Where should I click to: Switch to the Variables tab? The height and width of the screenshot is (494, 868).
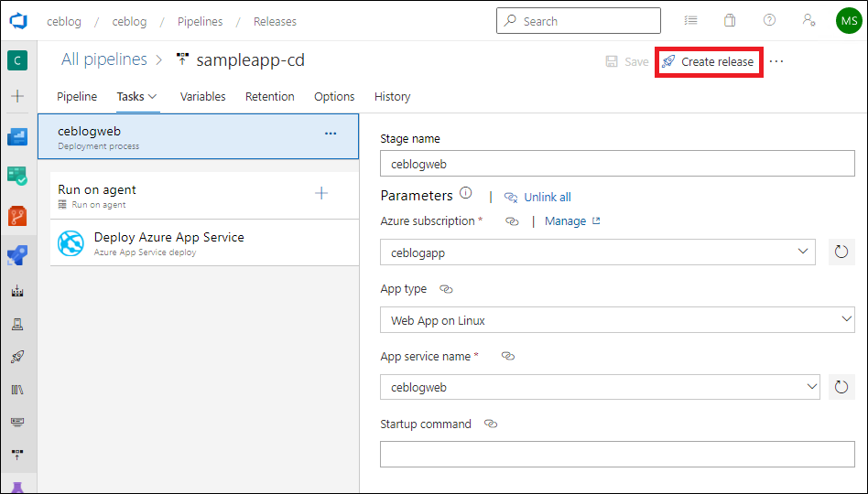pos(202,96)
